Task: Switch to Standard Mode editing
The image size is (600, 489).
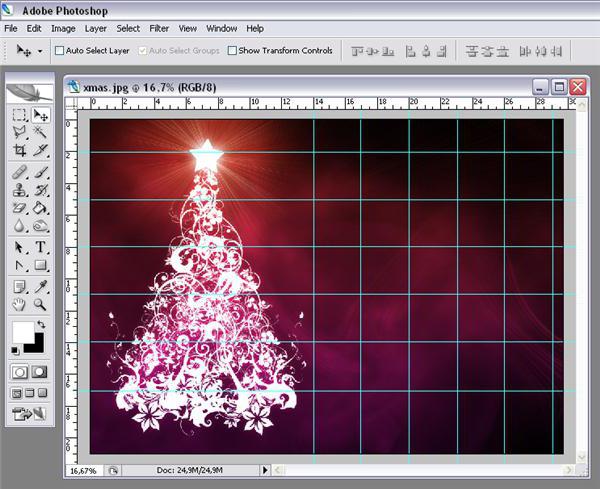Action: point(20,372)
